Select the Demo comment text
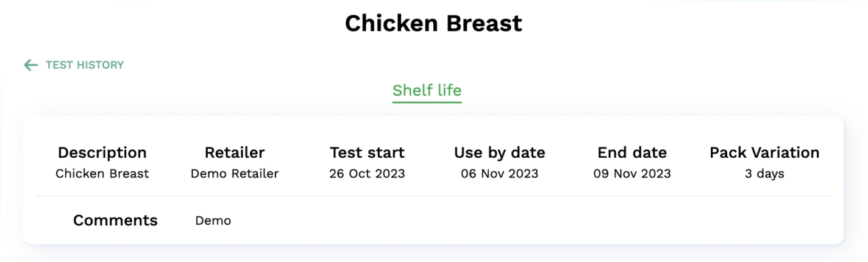Screen dimensions: 868x262 pyautogui.click(x=213, y=221)
